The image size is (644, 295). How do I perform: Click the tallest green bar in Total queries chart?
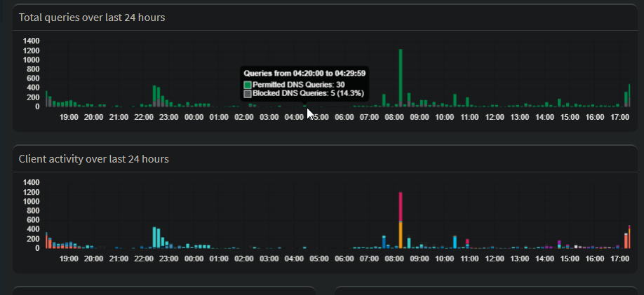[x=400, y=77]
